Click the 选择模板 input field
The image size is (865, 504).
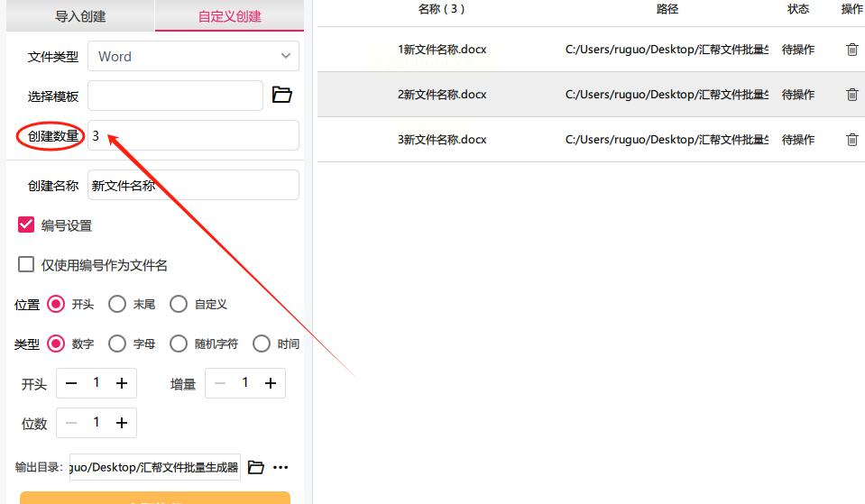pyautogui.click(x=175, y=96)
